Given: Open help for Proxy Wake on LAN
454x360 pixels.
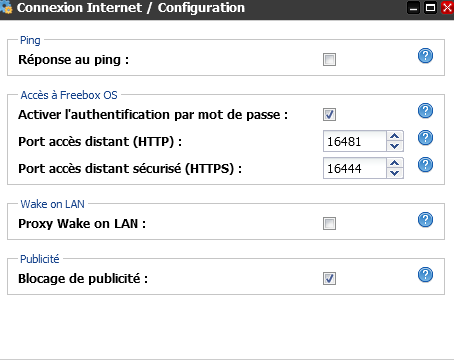Looking at the screenshot, I should [x=425, y=220].
